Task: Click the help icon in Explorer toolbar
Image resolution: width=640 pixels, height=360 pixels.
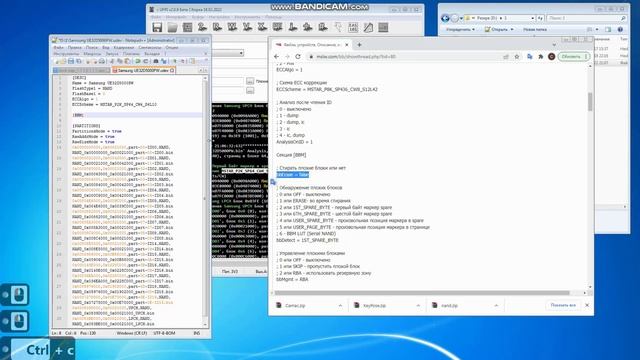Action: point(620,29)
